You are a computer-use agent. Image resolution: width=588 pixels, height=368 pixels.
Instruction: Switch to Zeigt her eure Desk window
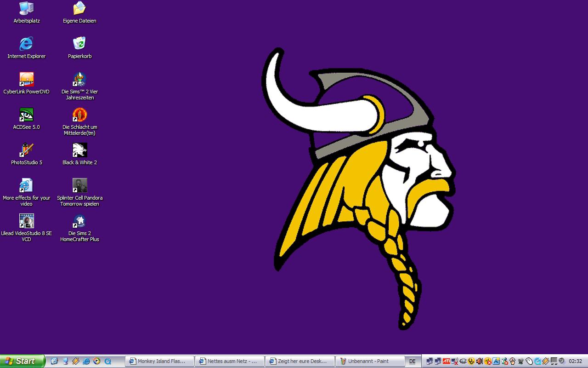pyautogui.click(x=300, y=361)
